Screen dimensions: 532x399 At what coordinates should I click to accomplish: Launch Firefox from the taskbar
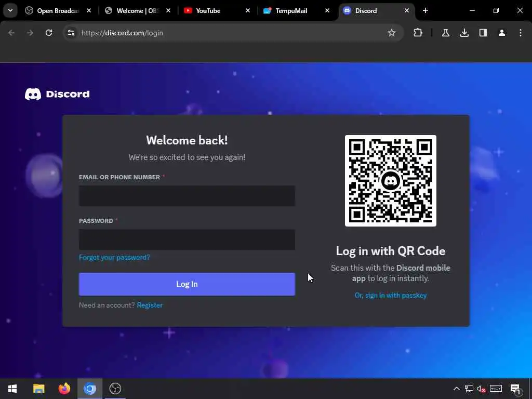click(x=64, y=389)
